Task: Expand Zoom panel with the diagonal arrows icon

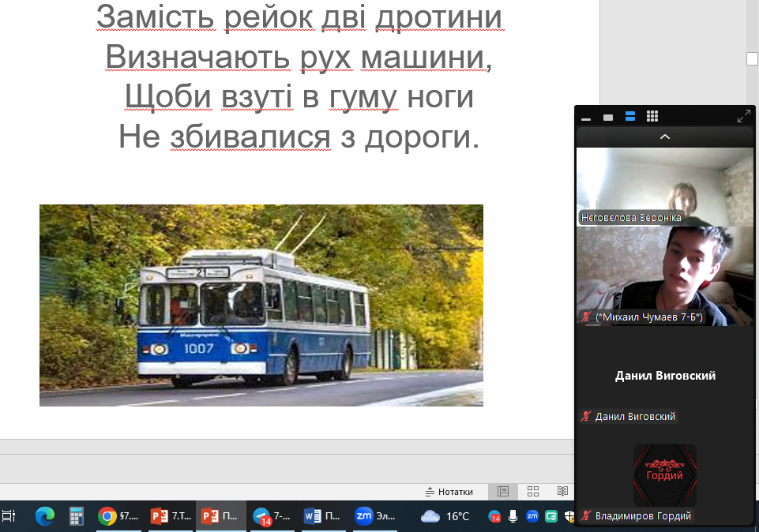Action: pos(743,116)
